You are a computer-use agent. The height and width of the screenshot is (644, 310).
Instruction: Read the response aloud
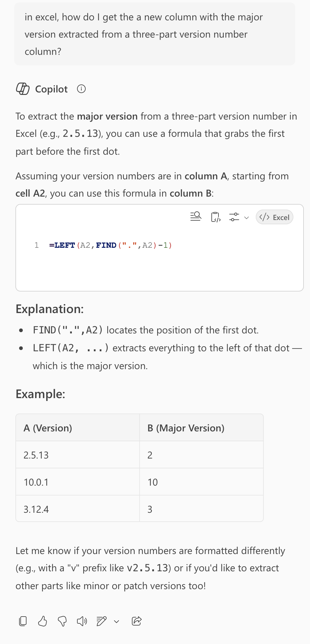[82, 622]
